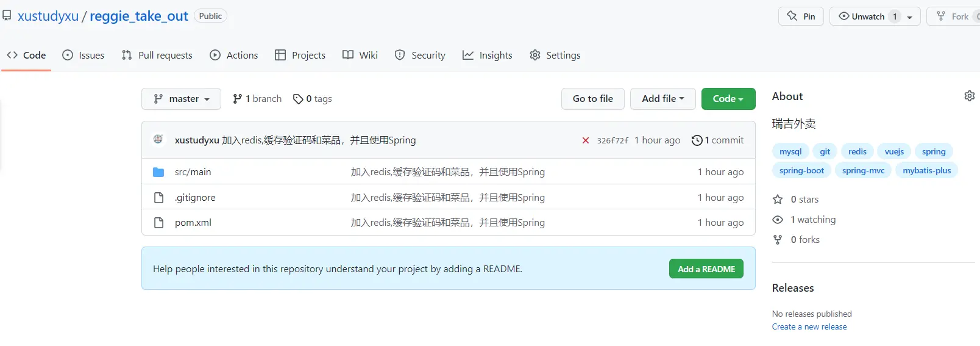Expand the master branch dropdown
Image resolution: width=980 pixels, height=346 pixels.
(181, 99)
